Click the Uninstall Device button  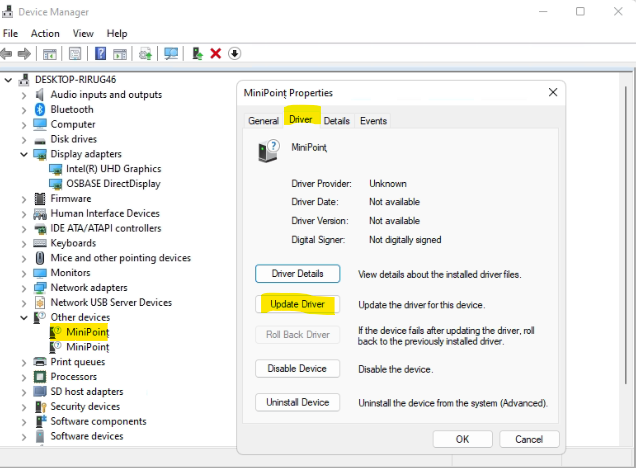pos(298,402)
